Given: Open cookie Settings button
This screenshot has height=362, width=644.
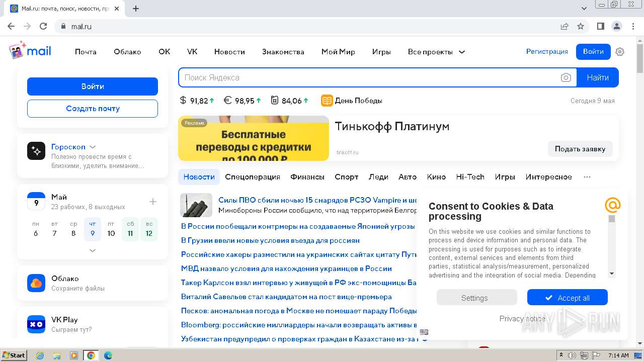Looking at the screenshot, I should pyautogui.click(x=476, y=298).
